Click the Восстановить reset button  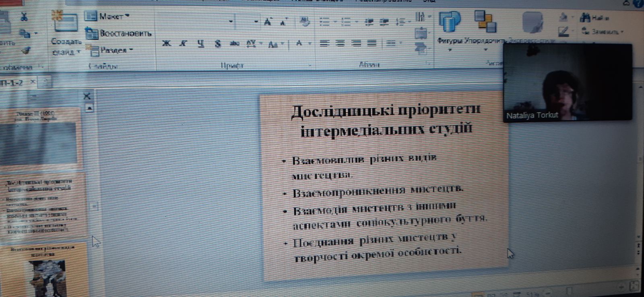[119, 33]
